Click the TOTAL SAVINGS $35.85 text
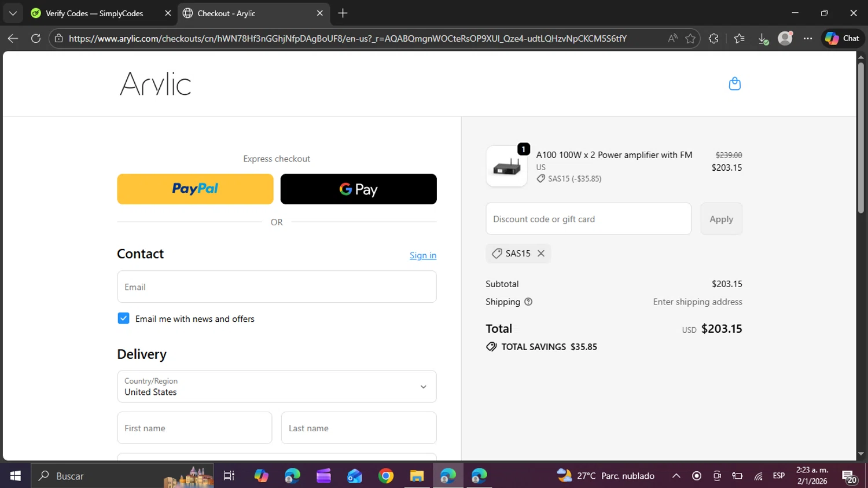Viewport: 868px width, 488px height. click(549, 347)
